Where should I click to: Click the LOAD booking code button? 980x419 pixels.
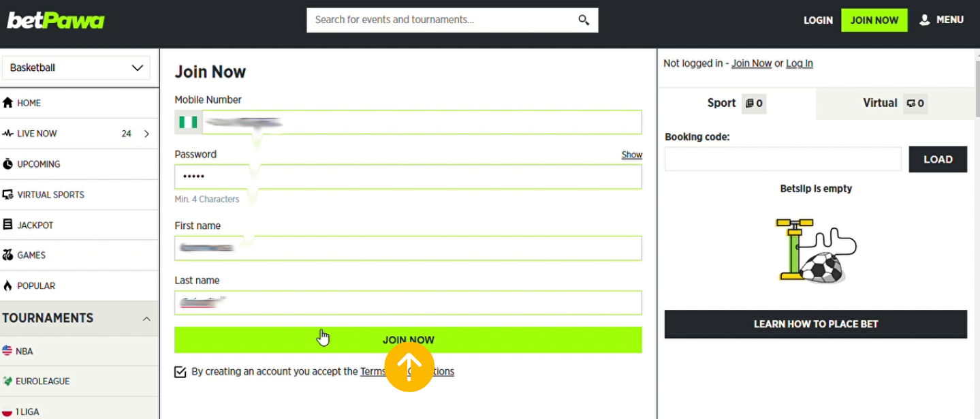point(938,159)
